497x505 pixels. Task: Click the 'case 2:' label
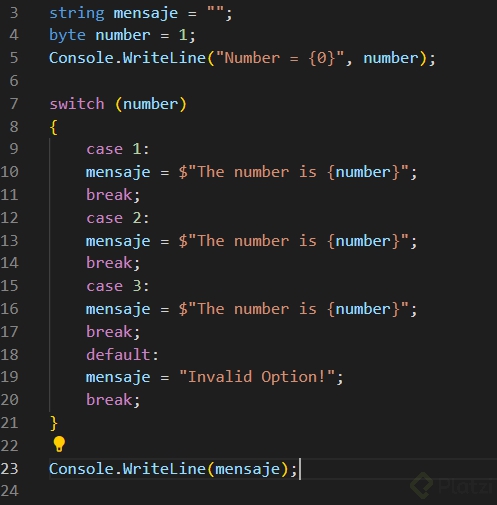(x=118, y=218)
